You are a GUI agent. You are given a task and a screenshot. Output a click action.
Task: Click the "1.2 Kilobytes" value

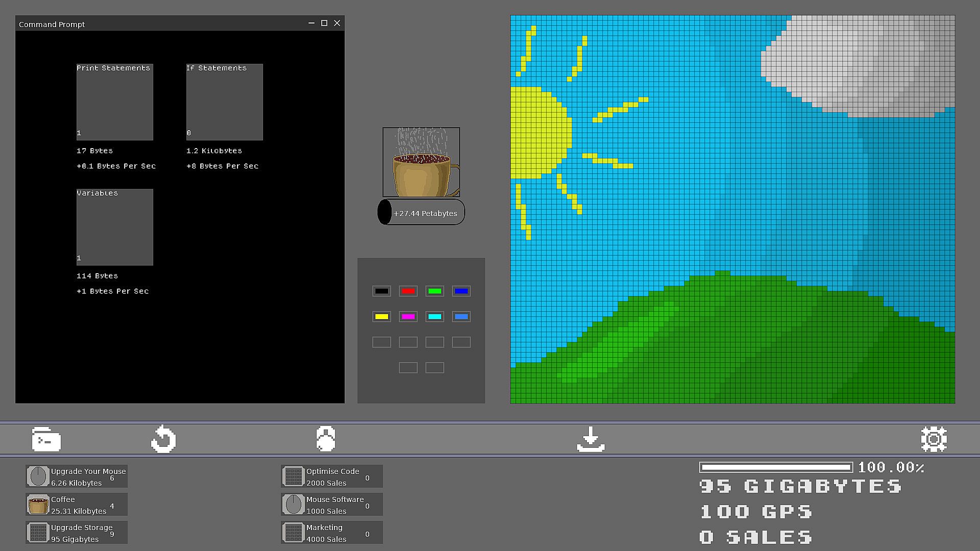(214, 151)
